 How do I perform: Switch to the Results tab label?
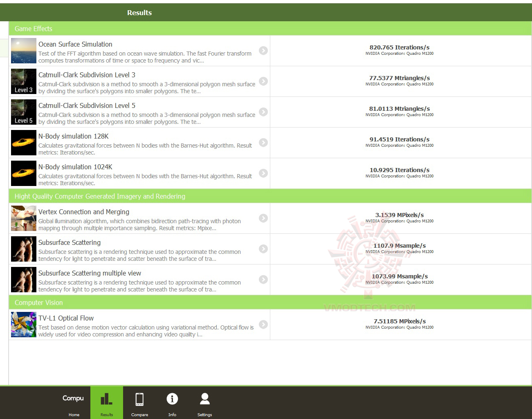[x=107, y=415]
